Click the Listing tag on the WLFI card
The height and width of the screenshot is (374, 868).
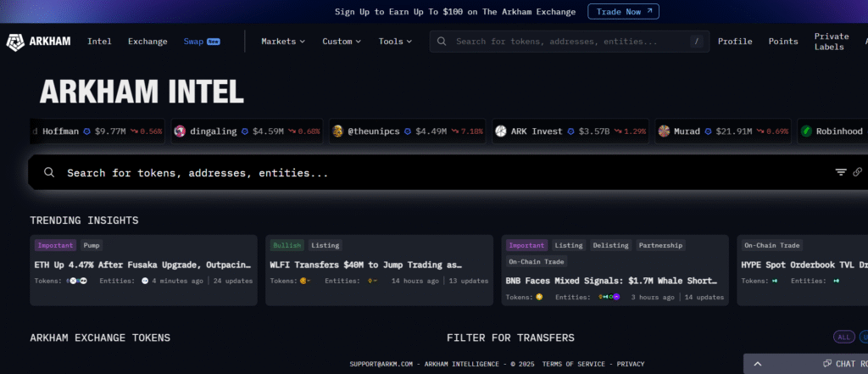click(x=325, y=245)
